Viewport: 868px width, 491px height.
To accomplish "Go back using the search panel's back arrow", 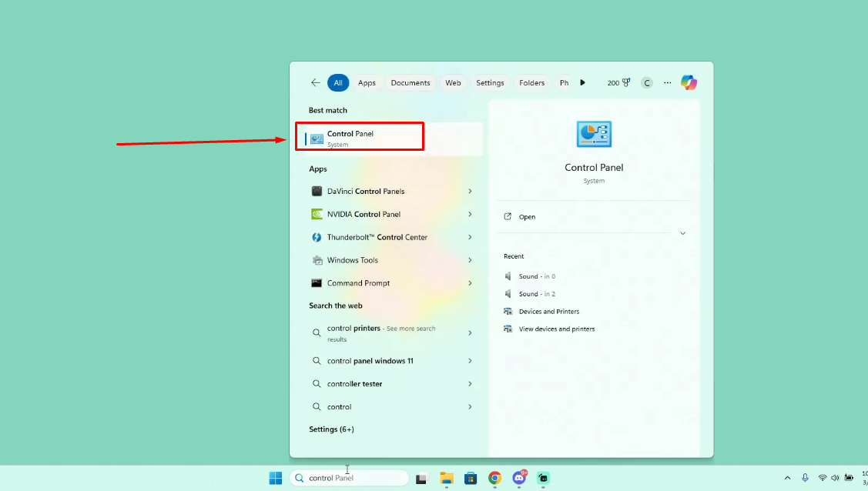I will (316, 83).
